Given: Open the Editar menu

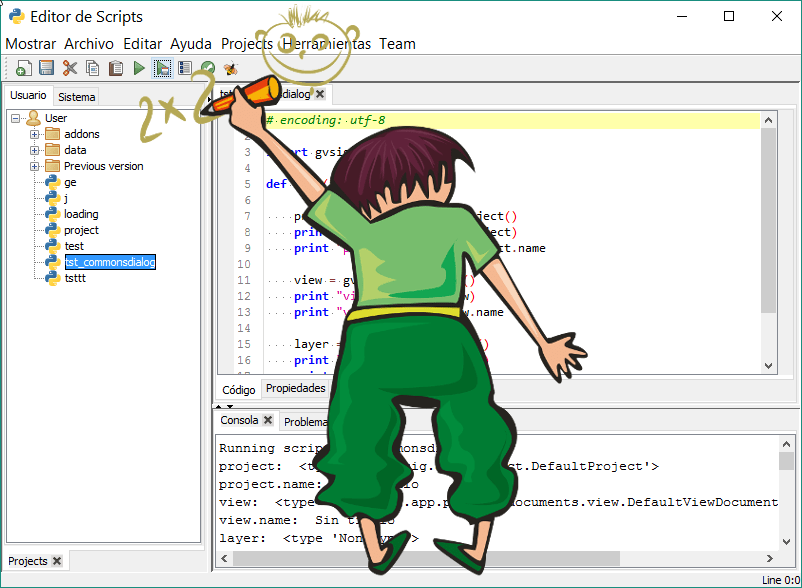Looking at the screenshot, I should point(142,44).
